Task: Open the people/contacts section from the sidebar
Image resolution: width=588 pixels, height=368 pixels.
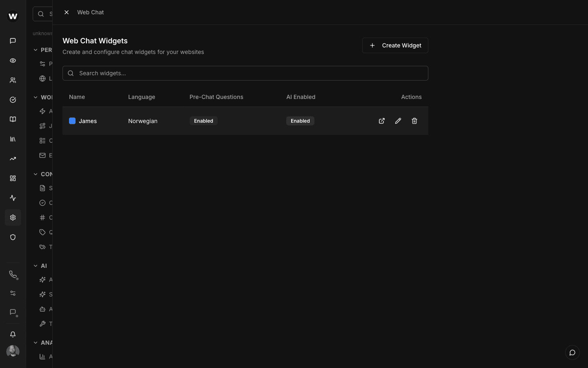Action: click(x=13, y=80)
